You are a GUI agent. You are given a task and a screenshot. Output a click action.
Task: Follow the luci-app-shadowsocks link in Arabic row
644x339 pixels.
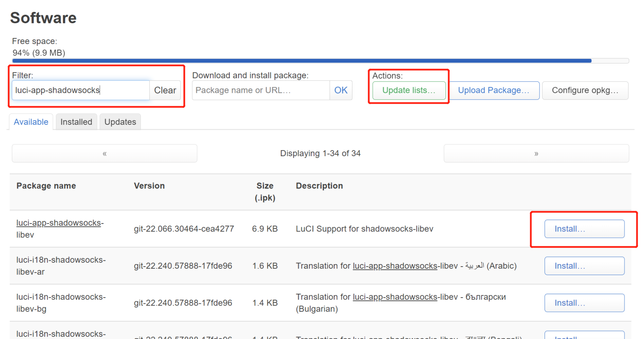click(x=395, y=266)
